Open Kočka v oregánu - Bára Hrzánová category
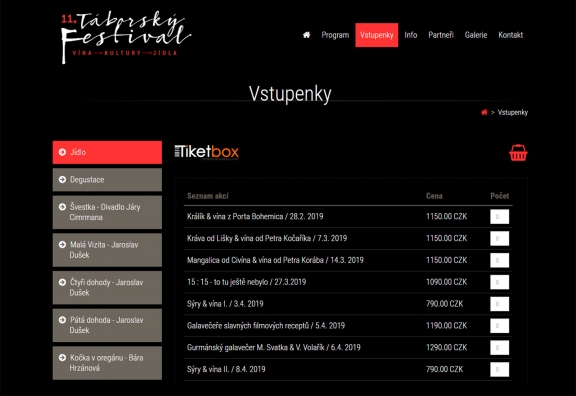The height and width of the screenshot is (396, 576). (x=107, y=363)
